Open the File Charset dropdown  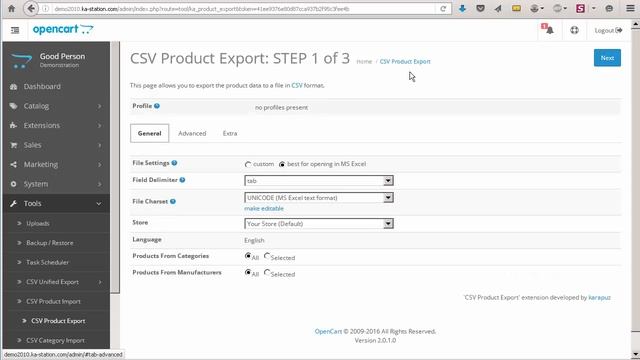click(319, 198)
